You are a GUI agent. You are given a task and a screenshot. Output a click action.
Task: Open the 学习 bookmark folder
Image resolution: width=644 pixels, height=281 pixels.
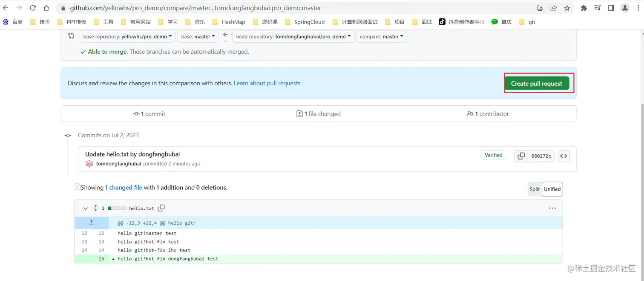[167, 22]
